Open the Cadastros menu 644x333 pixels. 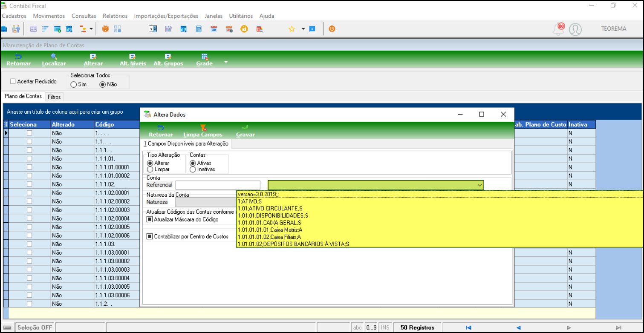pyautogui.click(x=14, y=16)
